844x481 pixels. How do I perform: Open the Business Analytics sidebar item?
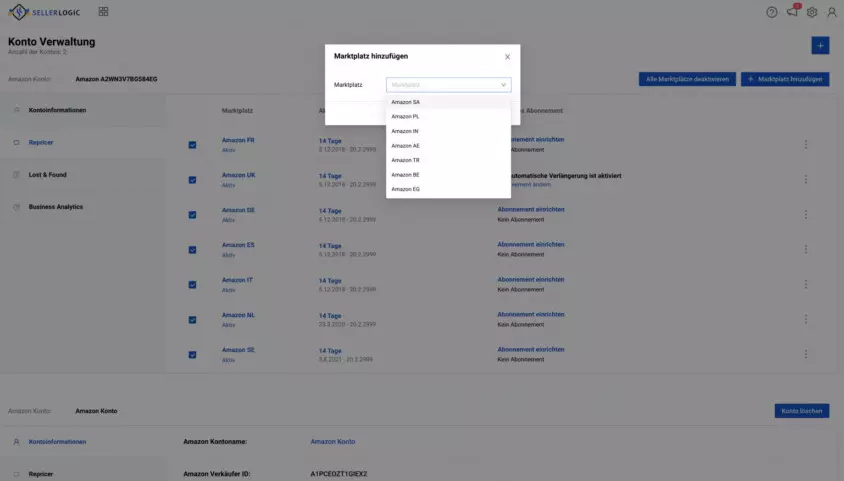[56, 207]
